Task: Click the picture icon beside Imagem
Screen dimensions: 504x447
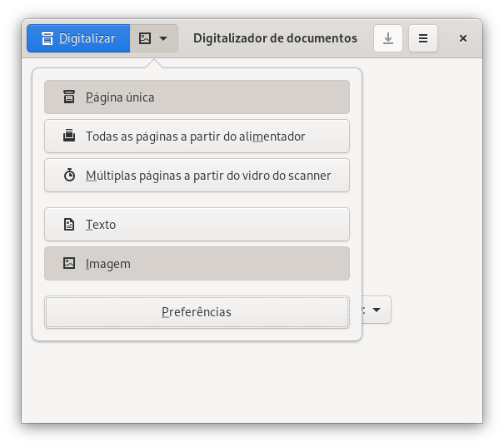Action: coord(69,264)
